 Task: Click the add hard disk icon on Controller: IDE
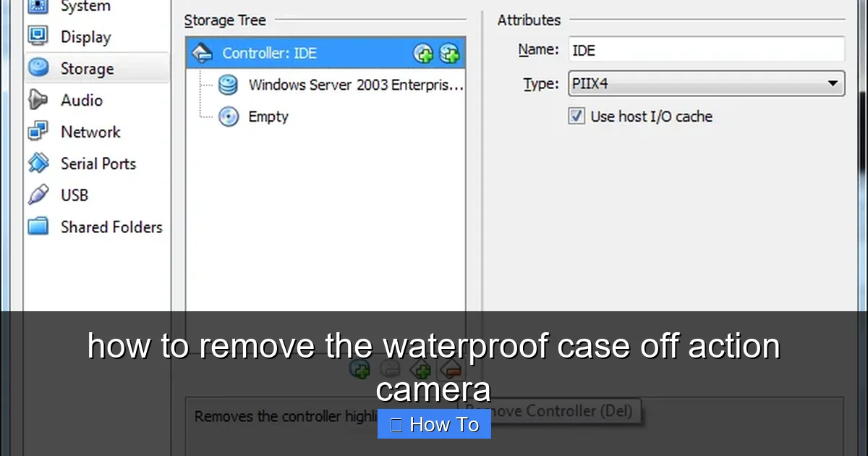point(449,53)
